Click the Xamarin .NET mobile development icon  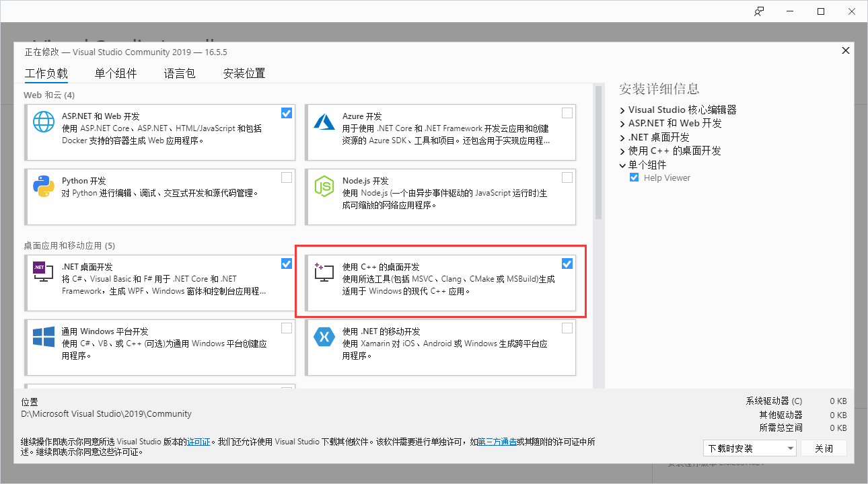click(324, 336)
